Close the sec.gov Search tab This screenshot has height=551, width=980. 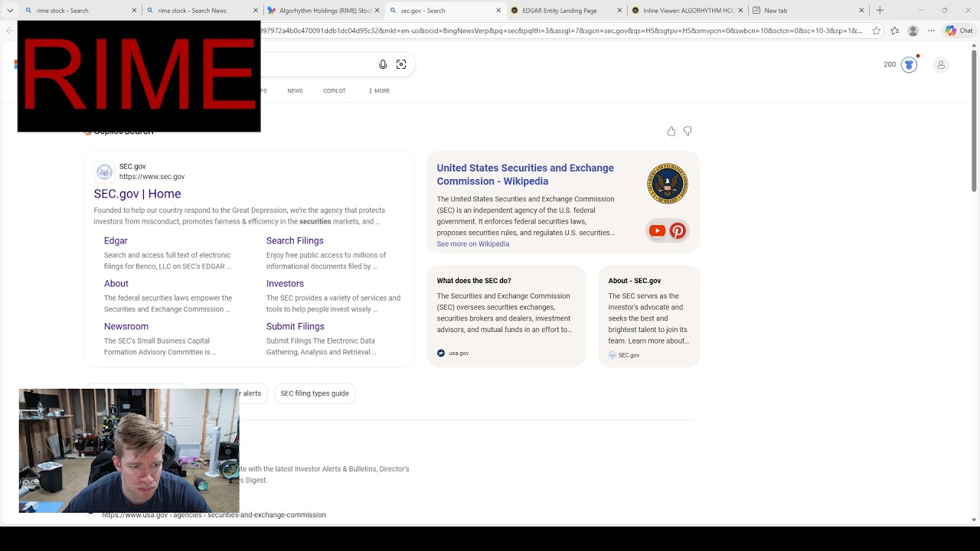point(498,10)
